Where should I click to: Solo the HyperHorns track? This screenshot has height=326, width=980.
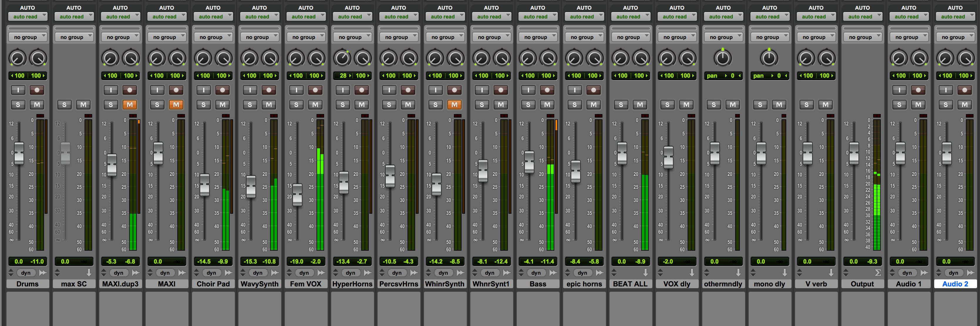[x=342, y=104]
